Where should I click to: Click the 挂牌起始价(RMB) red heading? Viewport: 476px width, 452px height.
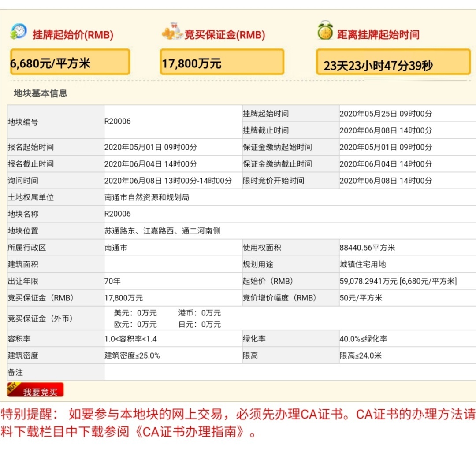coord(73,35)
